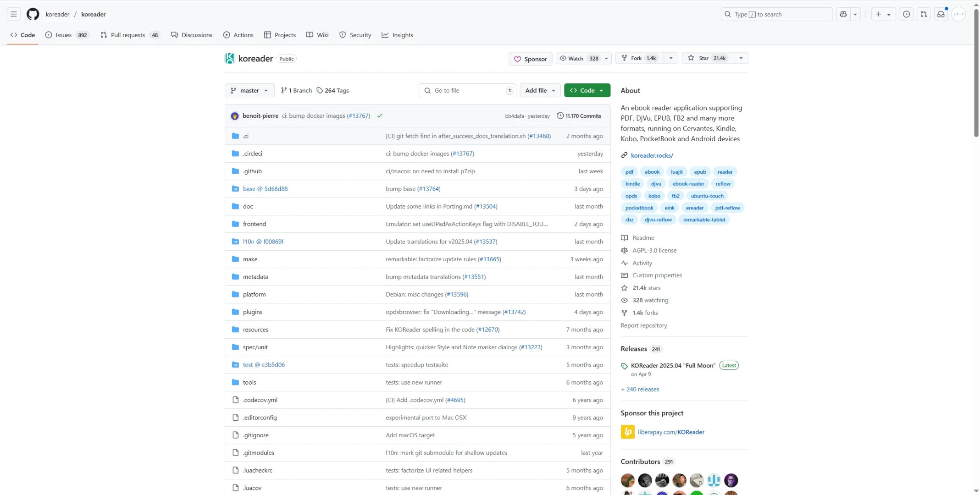Expand the Copilot dropdown arrow

[855, 14]
